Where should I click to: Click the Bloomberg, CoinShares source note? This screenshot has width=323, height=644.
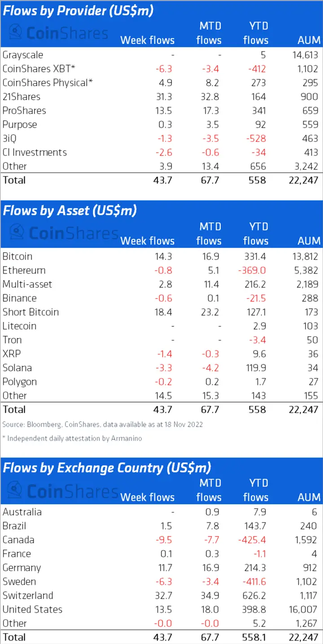click(102, 424)
